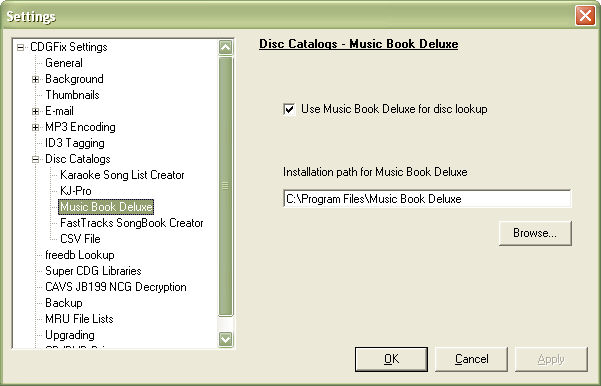Select General in settings tree
This screenshot has height=386, width=601.
64,63
